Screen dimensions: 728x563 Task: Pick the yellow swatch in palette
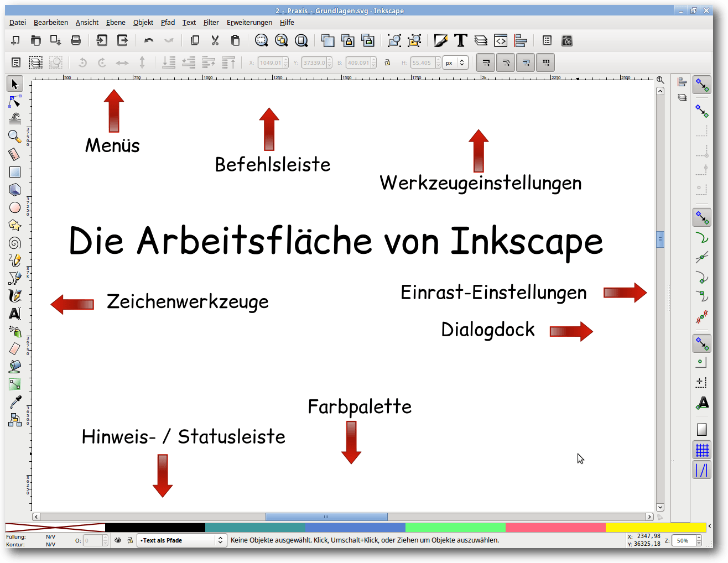pyautogui.click(x=656, y=528)
